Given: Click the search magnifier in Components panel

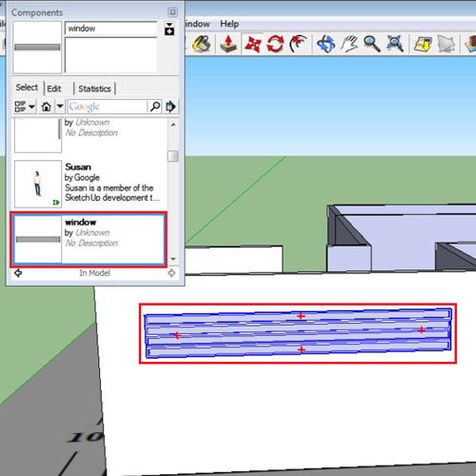Looking at the screenshot, I should pyautogui.click(x=155, y=107).
